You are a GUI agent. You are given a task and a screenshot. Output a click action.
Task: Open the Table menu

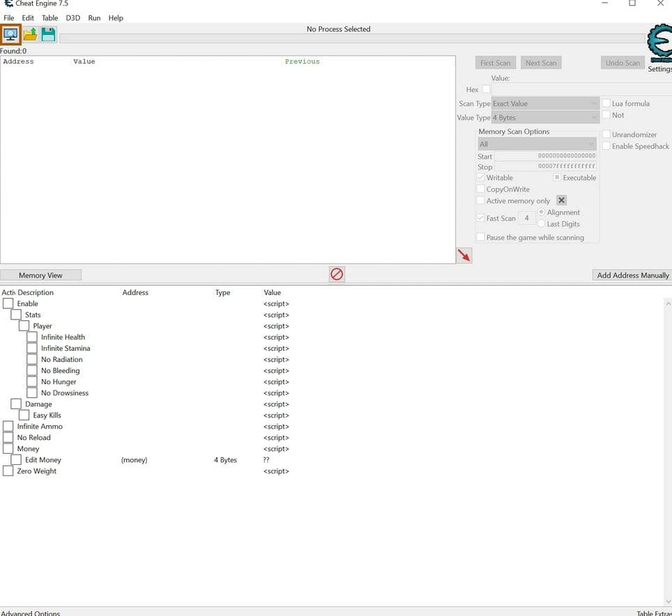[x=49, y=17]
